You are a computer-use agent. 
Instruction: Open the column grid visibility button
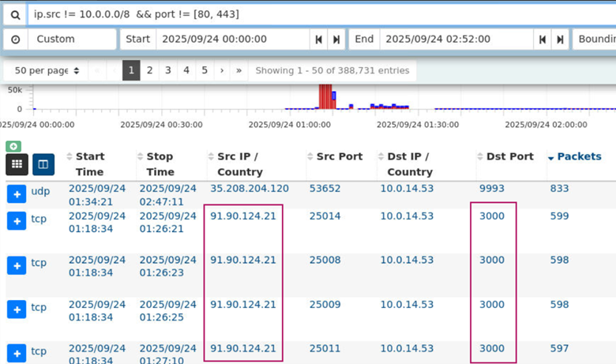pos(17,164)
